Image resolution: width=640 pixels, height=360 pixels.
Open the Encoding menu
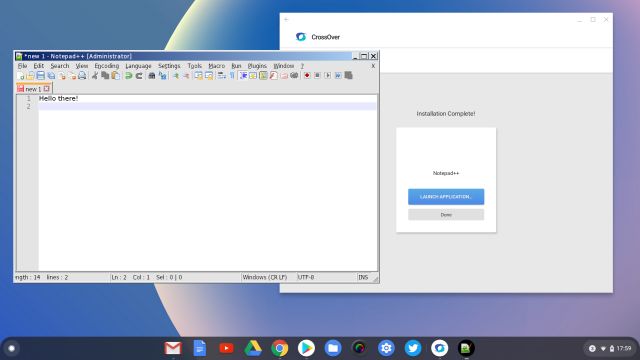pos(107,66)
